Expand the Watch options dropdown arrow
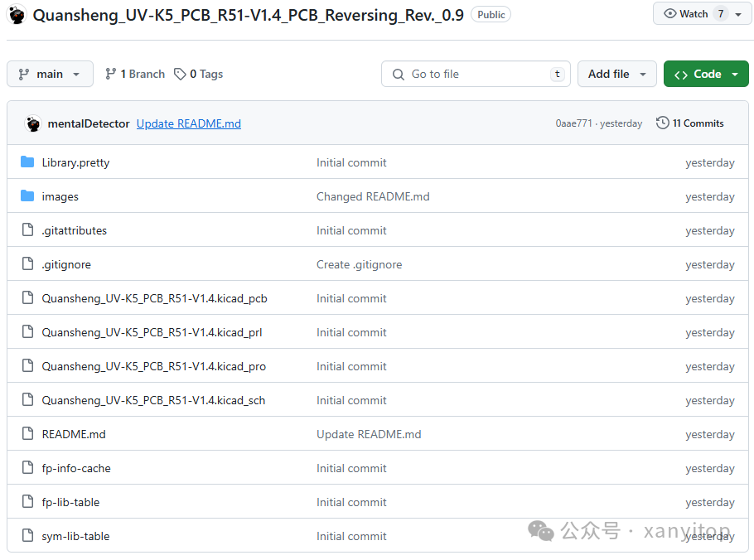 click(x=738, y=14)
